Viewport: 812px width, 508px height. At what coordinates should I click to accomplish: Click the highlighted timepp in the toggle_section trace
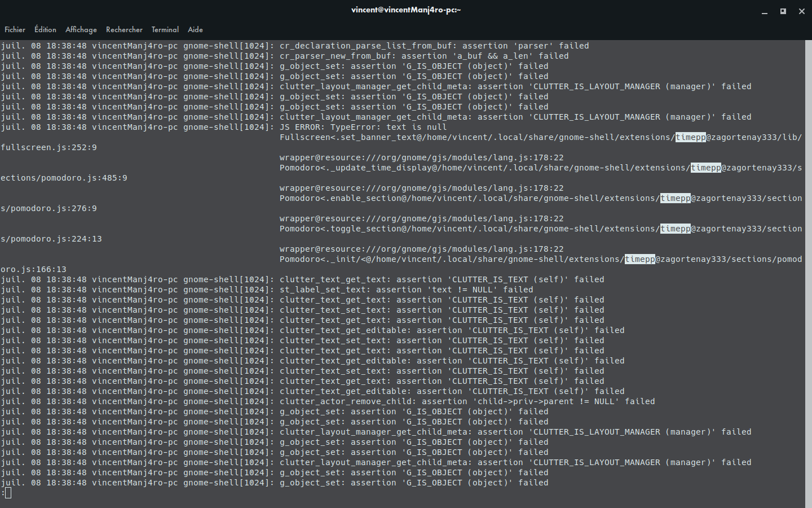click(675, 229)
